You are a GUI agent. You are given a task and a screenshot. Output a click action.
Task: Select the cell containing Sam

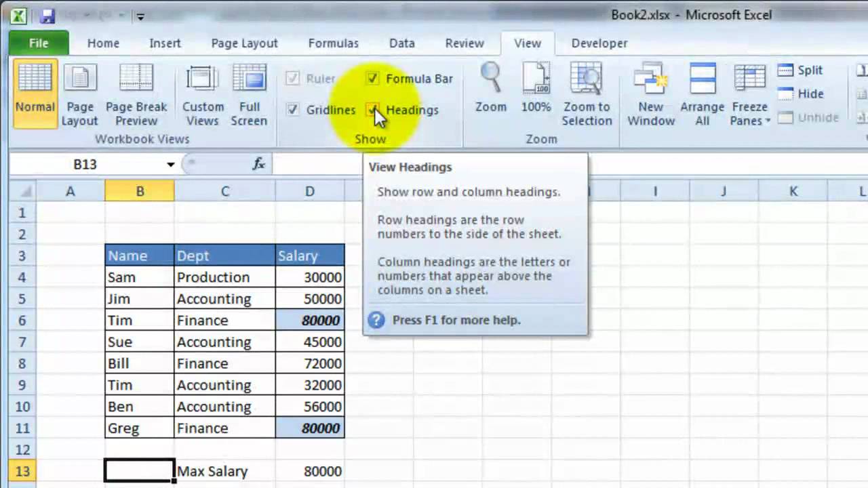click(x=140, y=277)
